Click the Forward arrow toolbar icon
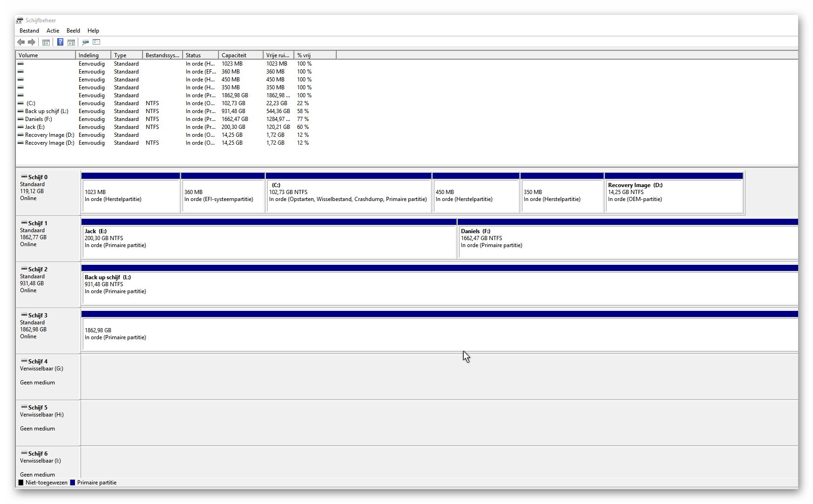 pyautogui.click(x=32, y=42)
